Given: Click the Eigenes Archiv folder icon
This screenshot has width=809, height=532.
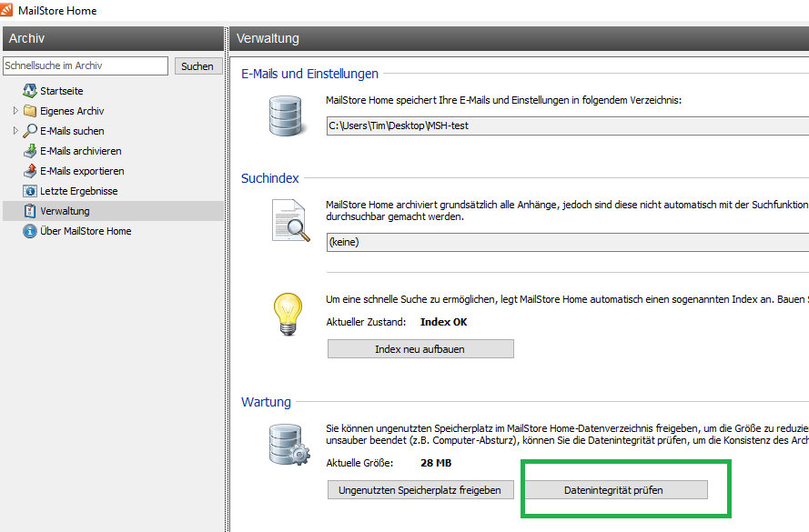Looking at the screenshot, I should pos(30,111).
